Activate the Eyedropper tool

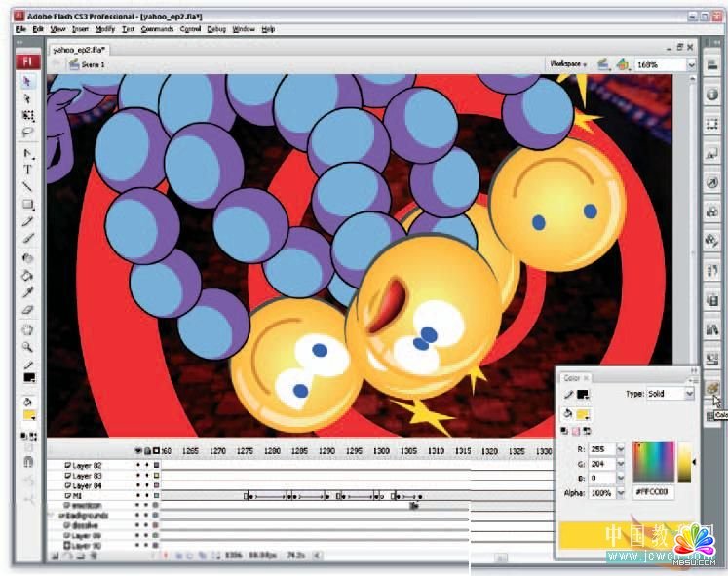pyautogui.click(x=28, y=291)
